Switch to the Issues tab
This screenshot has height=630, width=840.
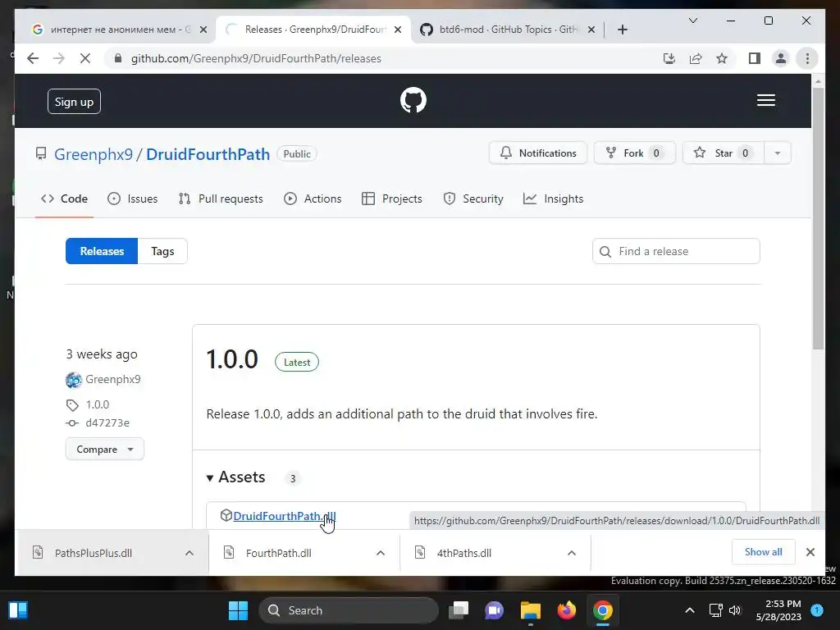click(x=133, y=199)
